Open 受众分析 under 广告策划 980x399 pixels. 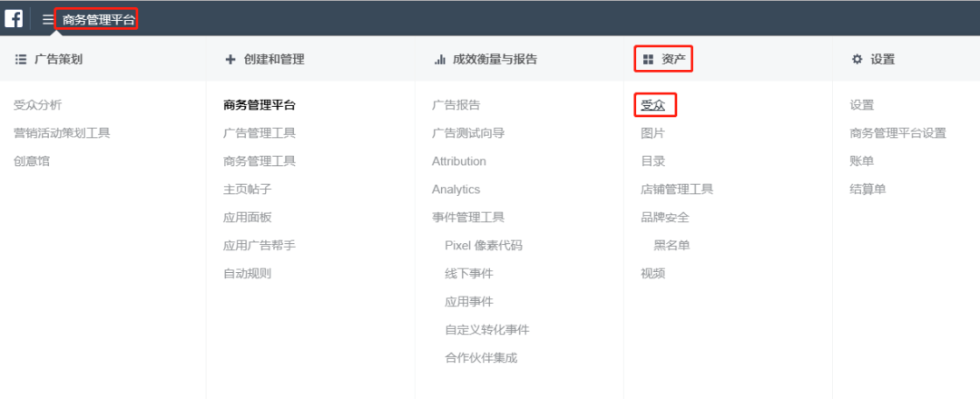tap(38, 105)
